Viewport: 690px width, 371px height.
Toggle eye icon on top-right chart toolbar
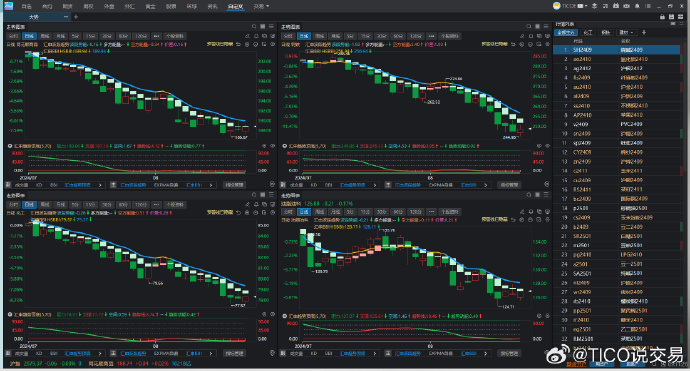(547, 44)
